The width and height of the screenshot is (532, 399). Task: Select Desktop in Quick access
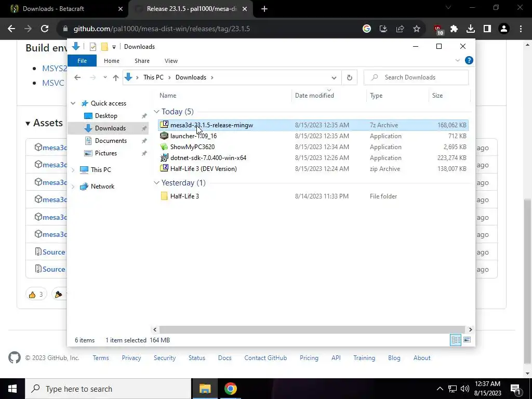click(106, 116)
